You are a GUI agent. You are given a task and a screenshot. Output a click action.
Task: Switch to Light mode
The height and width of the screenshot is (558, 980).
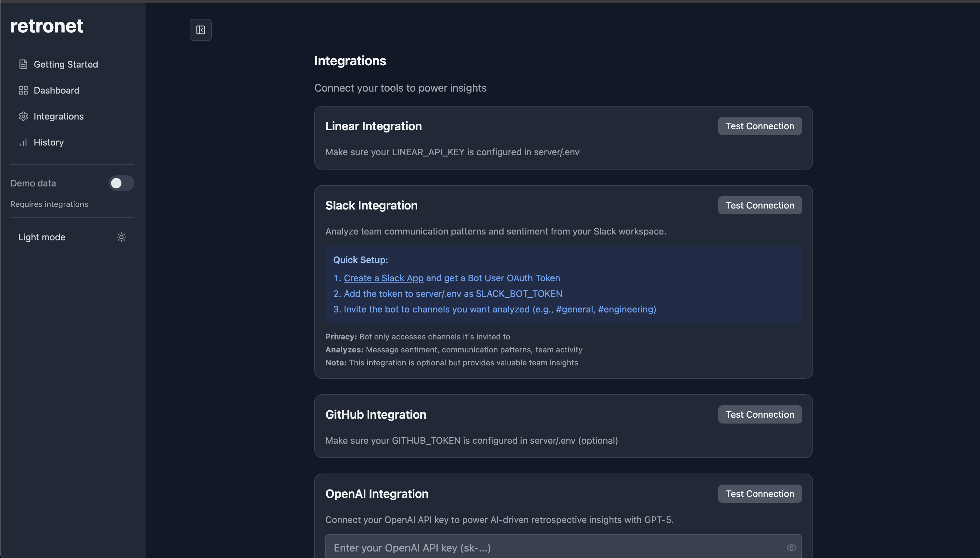pyautogui.click(x=42, y=237)
